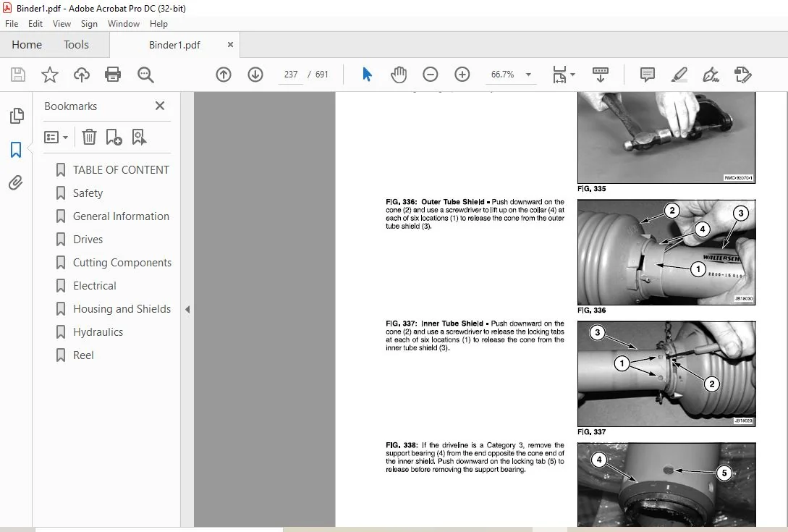This screenshot has height=532, width=788.
Task: Click the FIG. 337 inner tube image
Action: coord(666,374)
